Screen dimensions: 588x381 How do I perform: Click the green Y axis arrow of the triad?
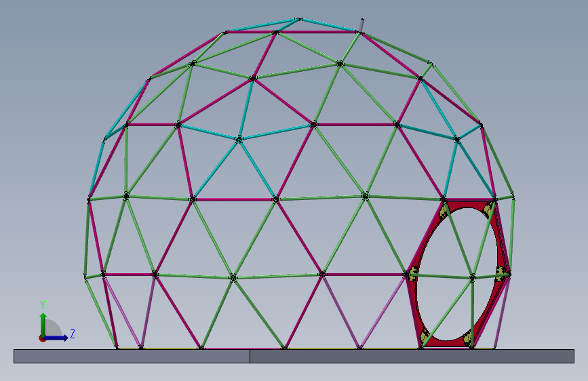(x=43, y=324)
